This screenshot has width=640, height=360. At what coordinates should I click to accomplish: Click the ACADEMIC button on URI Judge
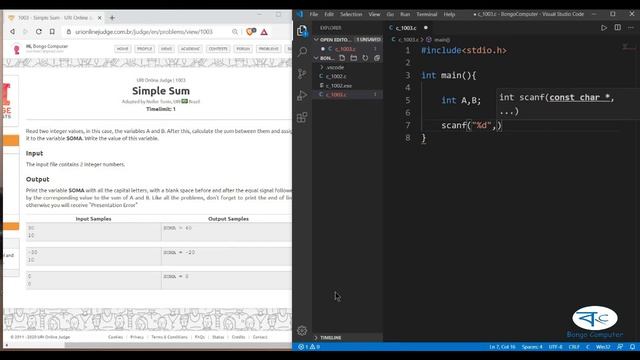tap(190, 49)
